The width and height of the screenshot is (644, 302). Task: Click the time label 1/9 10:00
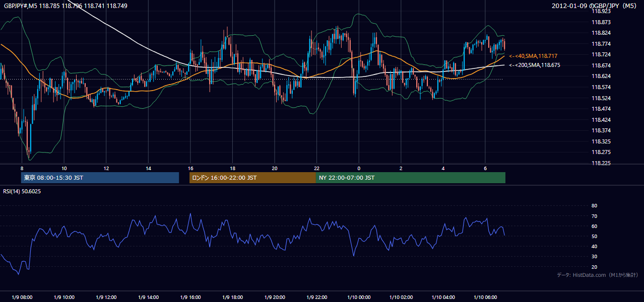click(64, 297)
